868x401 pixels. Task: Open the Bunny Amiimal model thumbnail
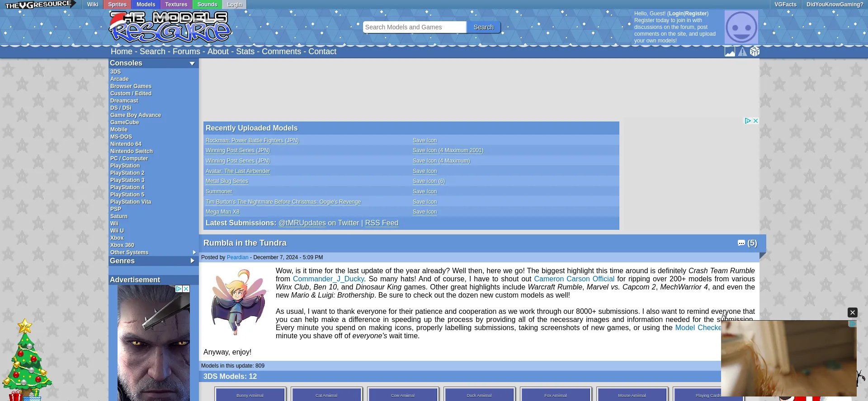coord(250,395)
